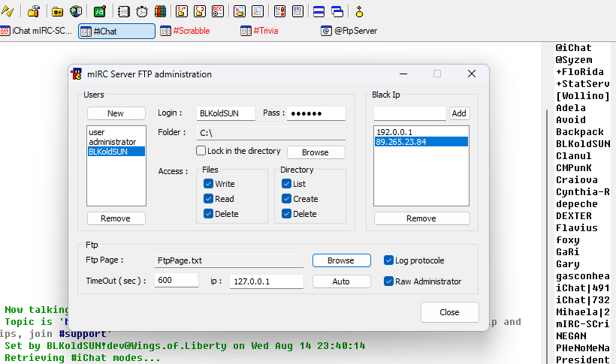Click the New user button
The height and width of the screenshot is (364, 616).
point(116,113)
